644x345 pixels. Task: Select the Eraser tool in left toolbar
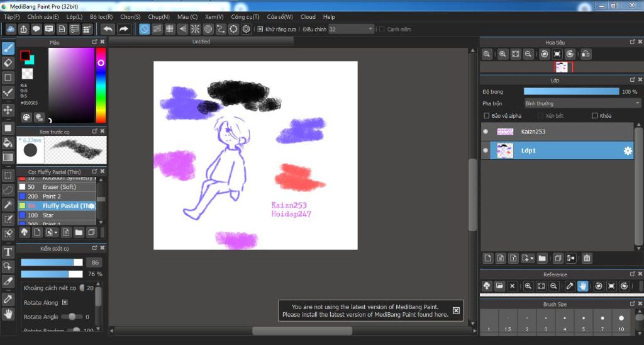8,63
